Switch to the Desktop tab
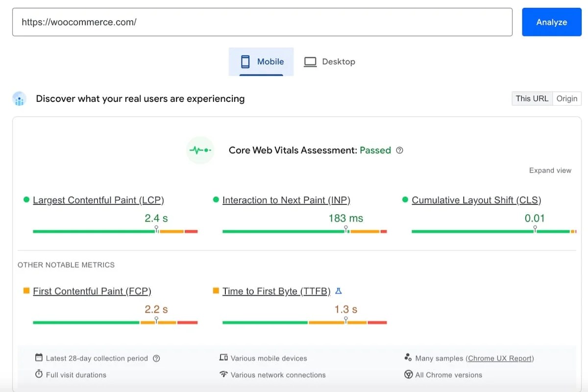 pos(330,61)
